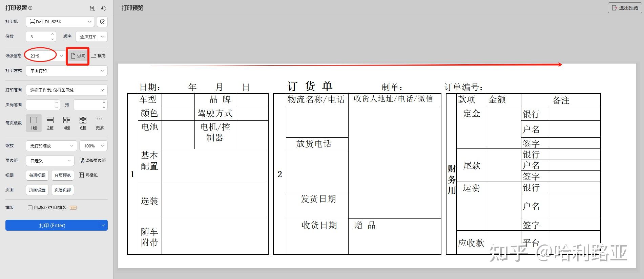Click 调整页边距 button
Image resolution: width=644 pixels, height=279 pixels.
coord(92,161)
